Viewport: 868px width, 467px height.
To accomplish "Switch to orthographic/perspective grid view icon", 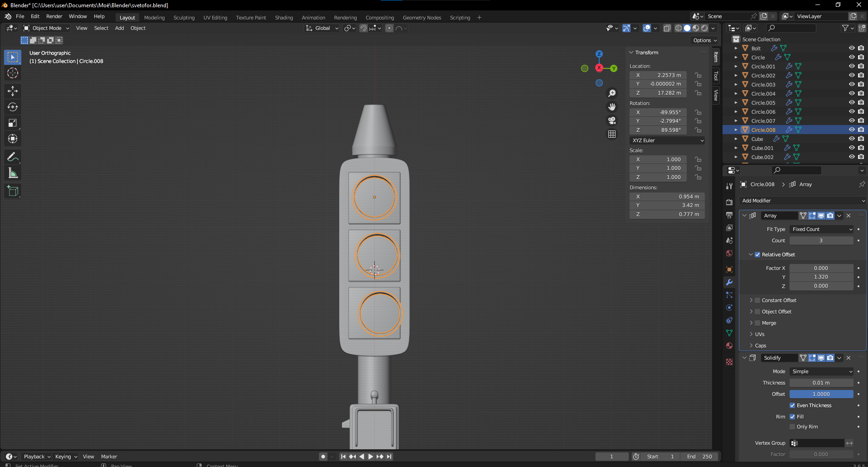I will pos(612,134).
